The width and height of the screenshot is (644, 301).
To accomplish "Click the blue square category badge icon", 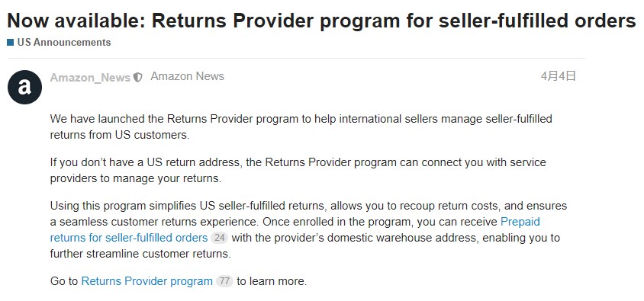I will pos(11,42).
